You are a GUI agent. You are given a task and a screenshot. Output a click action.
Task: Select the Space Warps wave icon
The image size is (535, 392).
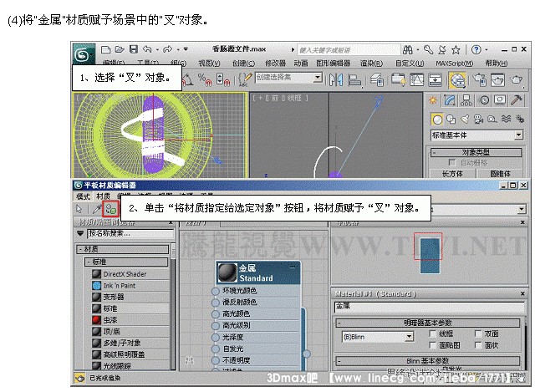coord(507,119)
